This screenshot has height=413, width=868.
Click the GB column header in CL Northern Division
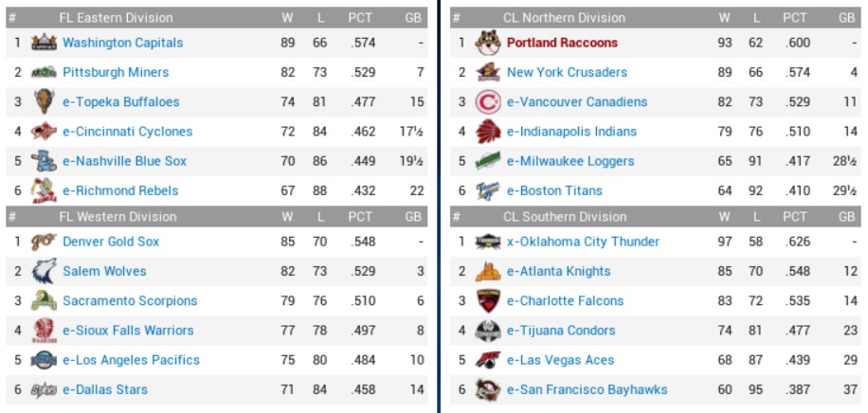click(846, 18)
